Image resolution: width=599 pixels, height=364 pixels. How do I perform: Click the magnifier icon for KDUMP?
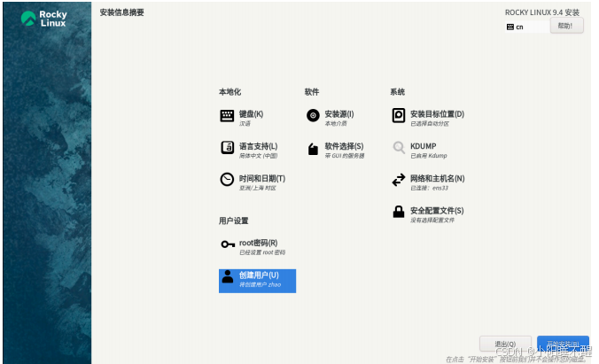coord(399,147)
